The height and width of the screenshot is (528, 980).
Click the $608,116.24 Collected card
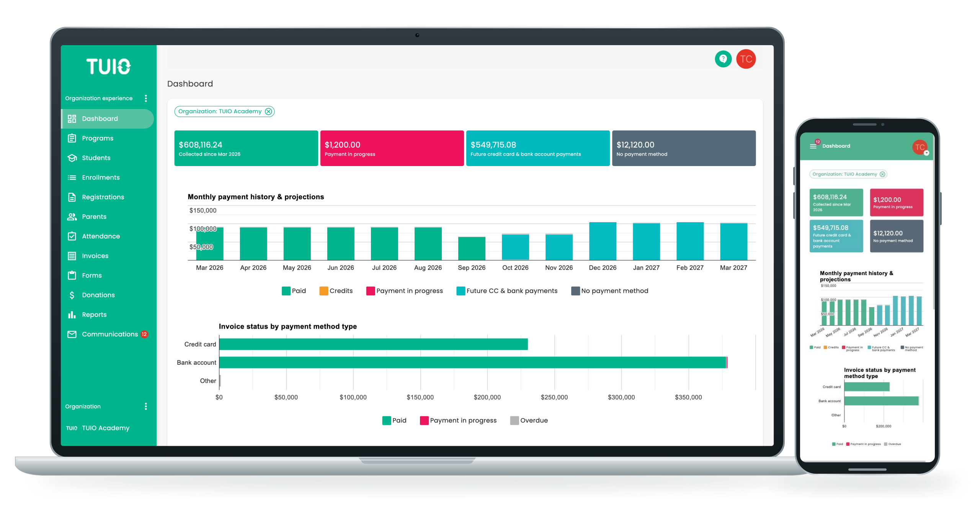click(x=246, y=148)
